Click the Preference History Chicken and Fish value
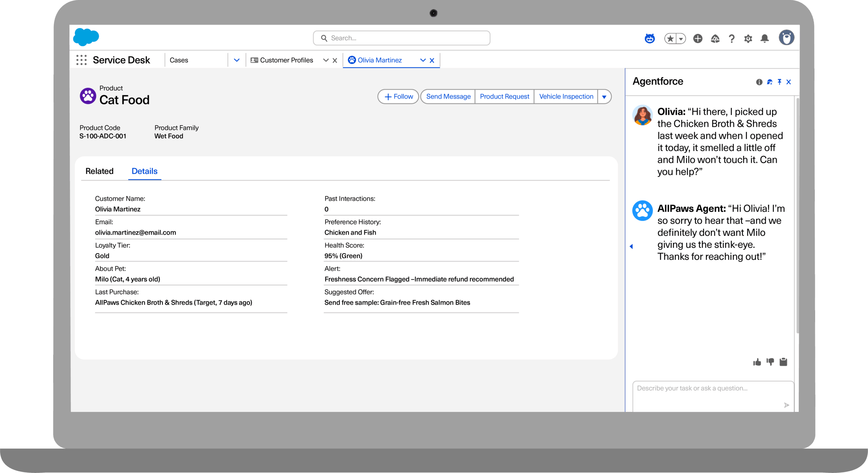Viewport: 868px width, 473px height. pos(350,232)
